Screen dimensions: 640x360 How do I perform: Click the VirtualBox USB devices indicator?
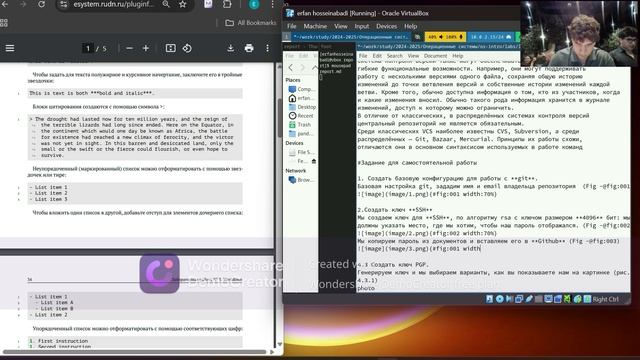[x=529, y=299]
